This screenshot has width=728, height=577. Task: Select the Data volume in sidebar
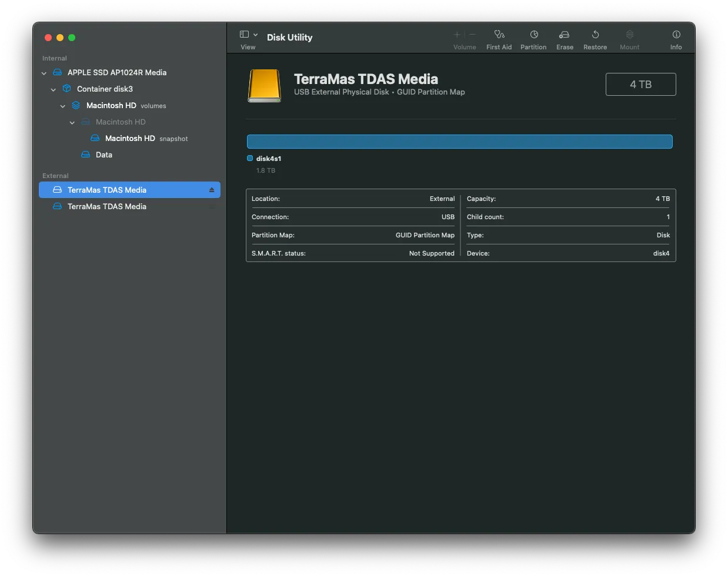(x=104, y=155)
